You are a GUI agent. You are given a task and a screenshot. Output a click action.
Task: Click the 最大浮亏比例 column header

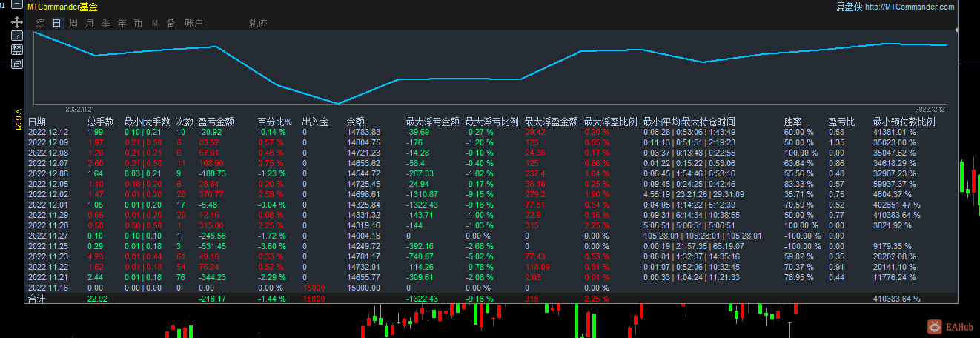pos(491,122)
